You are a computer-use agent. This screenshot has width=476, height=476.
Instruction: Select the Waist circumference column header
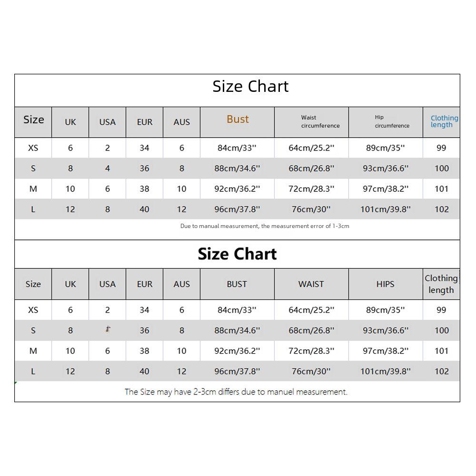click(x=320, y=121)
